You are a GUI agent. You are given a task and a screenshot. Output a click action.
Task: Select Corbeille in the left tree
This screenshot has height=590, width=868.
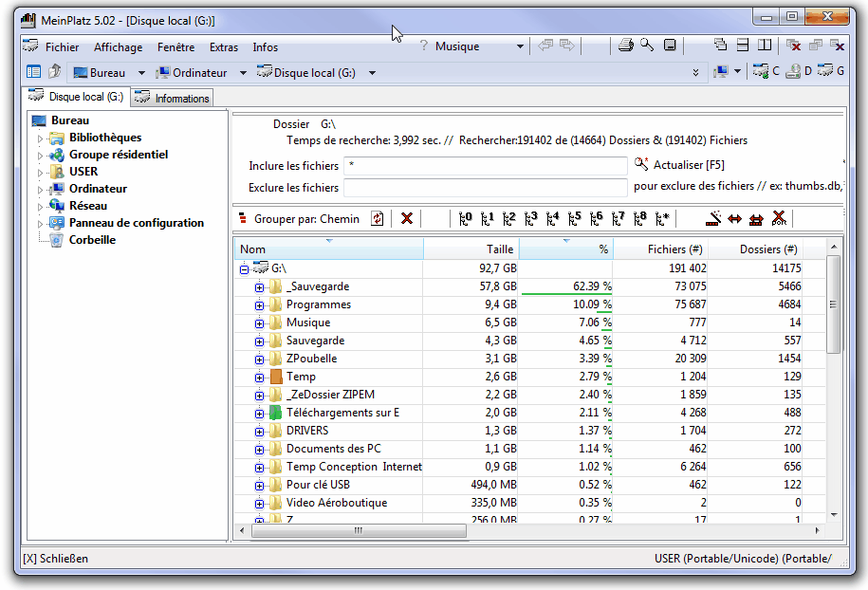click(92, 240)
